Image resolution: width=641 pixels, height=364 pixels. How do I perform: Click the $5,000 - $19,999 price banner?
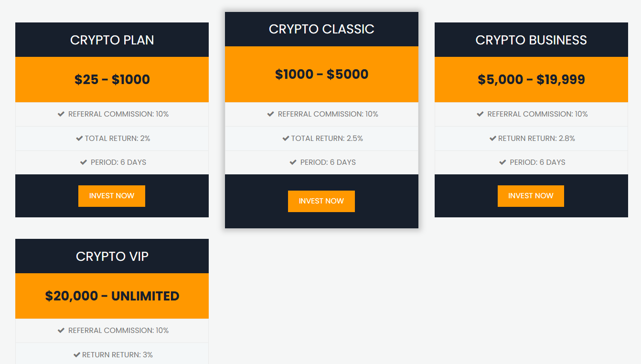[x=531, y=79]
